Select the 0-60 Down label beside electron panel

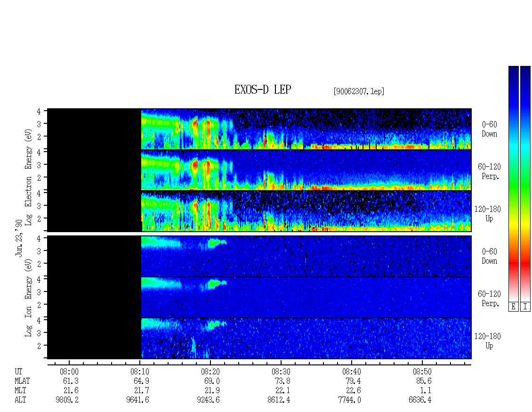[489, 129]
